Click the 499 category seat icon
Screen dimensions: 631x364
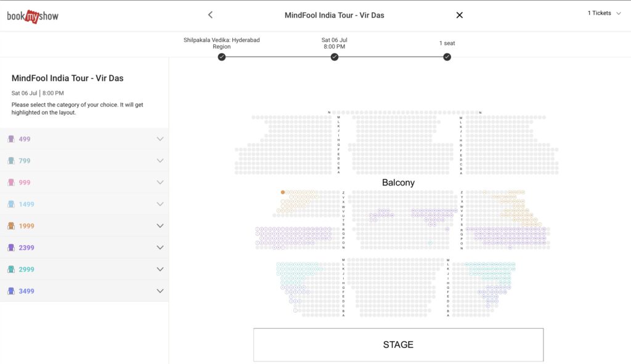pos(11,139)
